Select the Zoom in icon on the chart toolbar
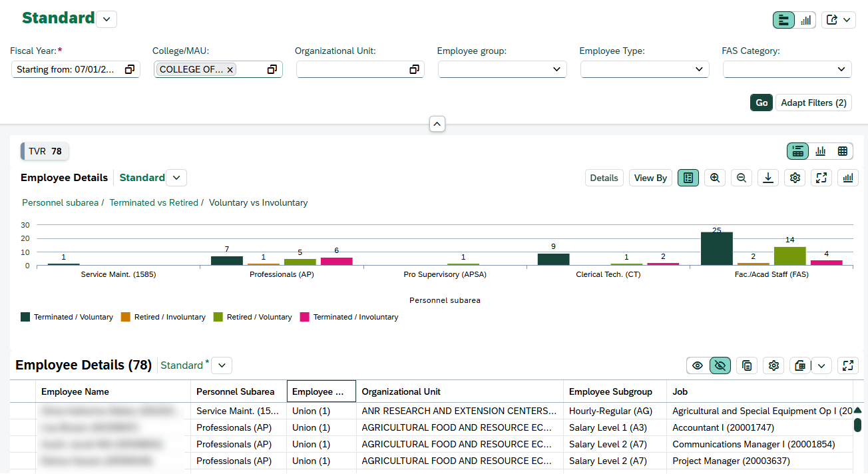This screenshot has width=868, height=474. coord(715,178)
